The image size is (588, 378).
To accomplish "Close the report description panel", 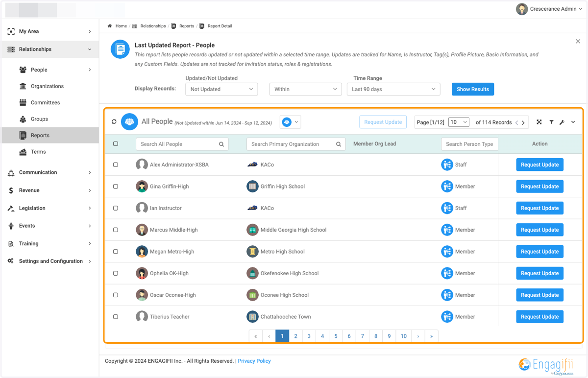I will 578,42.
